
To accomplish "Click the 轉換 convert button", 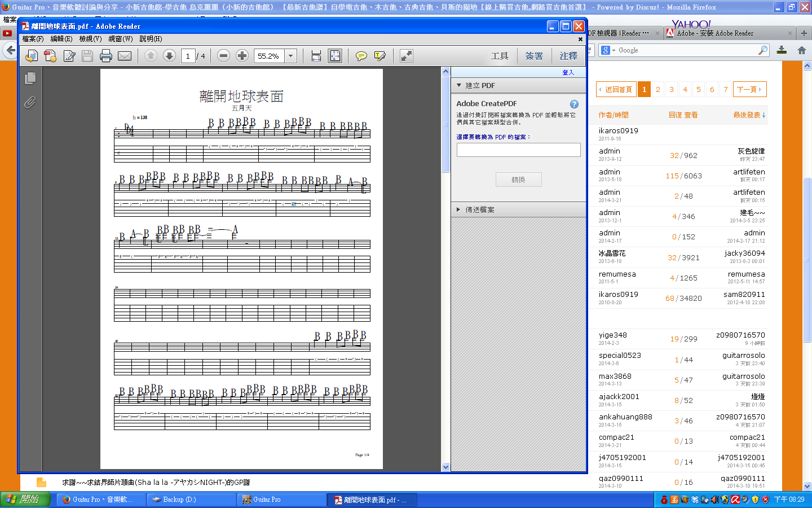I will pos(518,179).
